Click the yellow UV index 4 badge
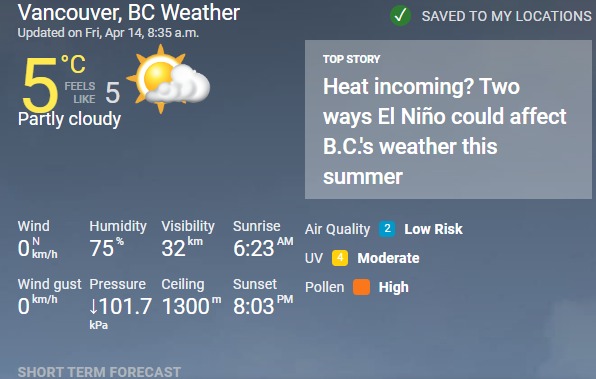Image resolution: width=596 pixels, height=379 pixels. [340, 258]
